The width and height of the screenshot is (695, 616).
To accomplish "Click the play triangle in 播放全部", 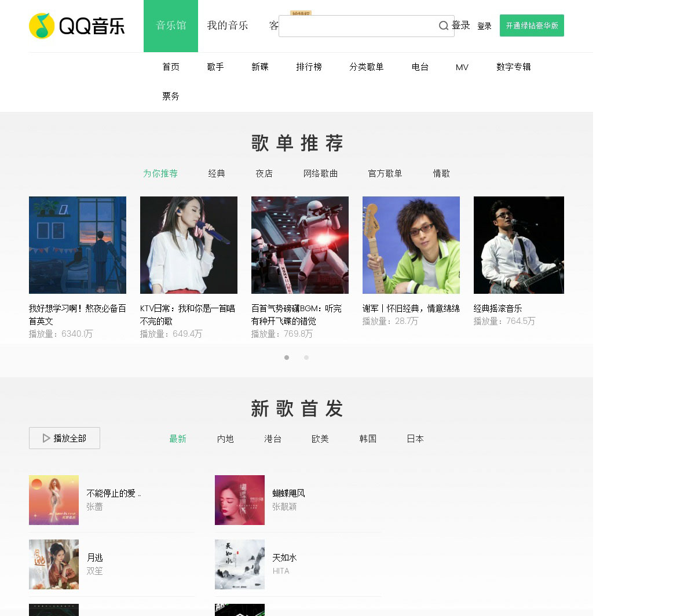I will (x=46, y=438).
